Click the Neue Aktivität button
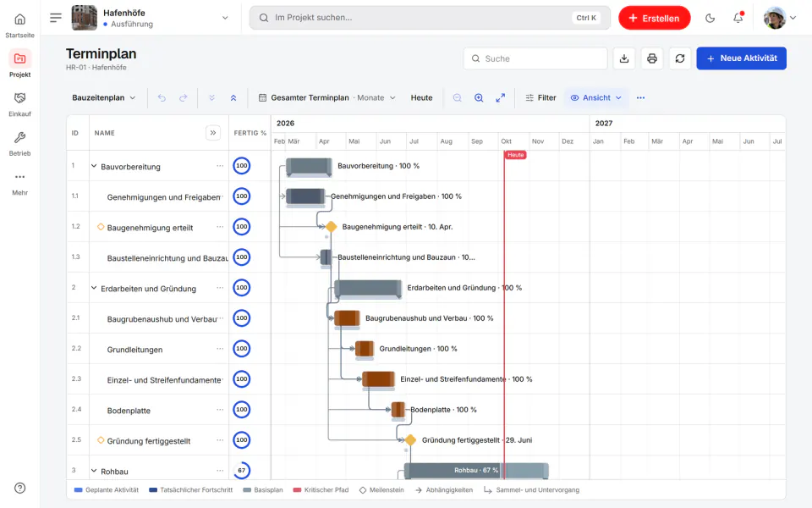 pos(741,58)
